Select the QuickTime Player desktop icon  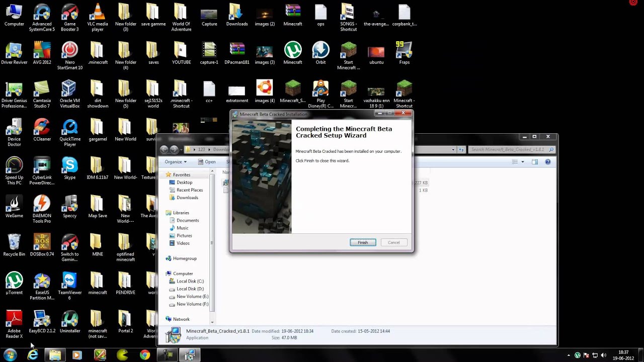point(69,133)
